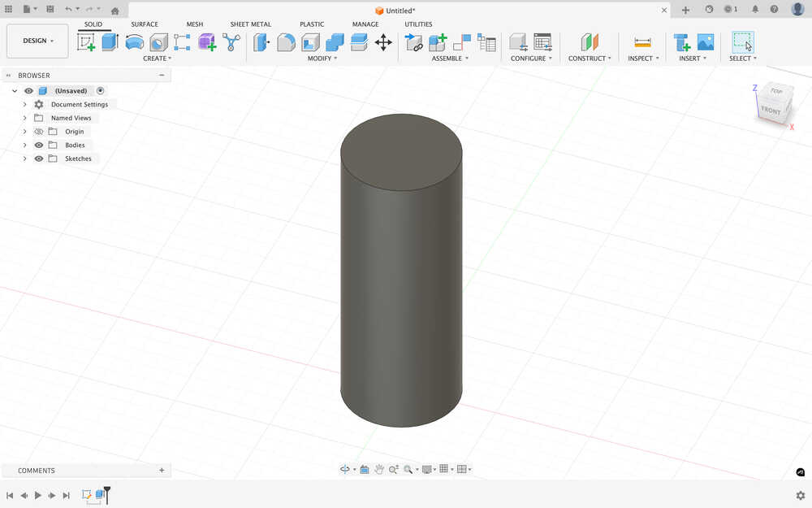812x508 pixels.
Task: Click the Insert Component link icon
Action: [x=413, y=42]
